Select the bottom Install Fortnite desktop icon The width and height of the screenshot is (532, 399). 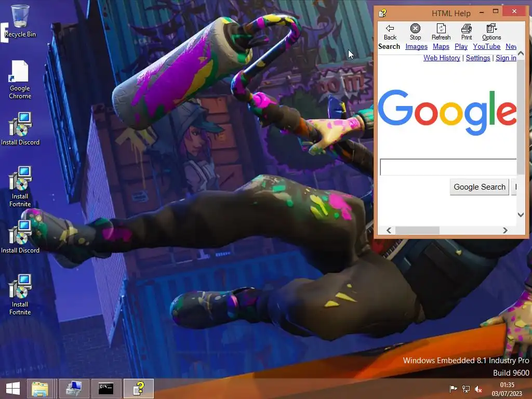[x=20, y=295]
